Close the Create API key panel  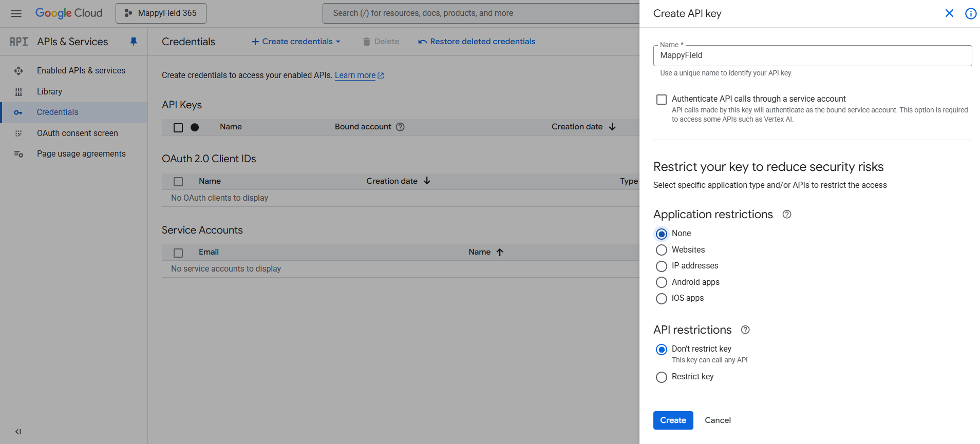pos(949,13)
